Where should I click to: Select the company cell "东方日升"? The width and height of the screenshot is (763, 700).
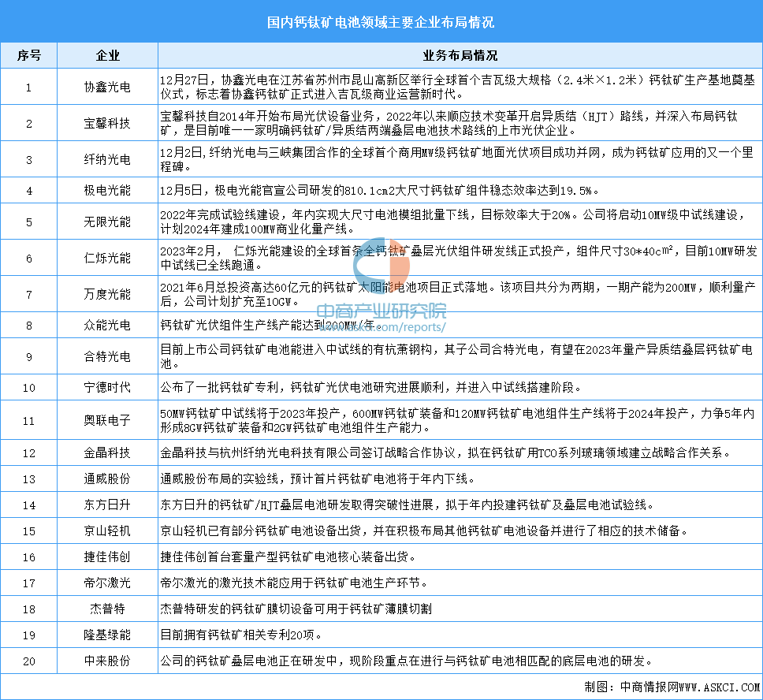coord(107,505)
